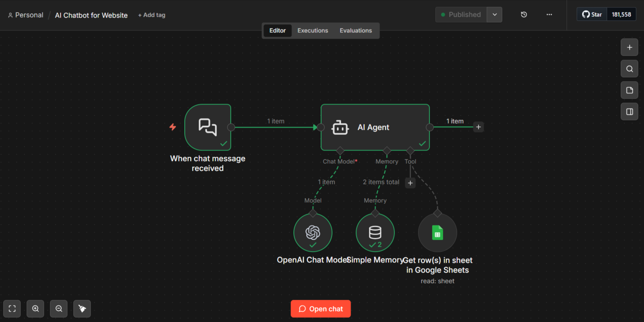Open the Google Sheets tool node
The width and height of the screenshot is (644, 322).
coord(437,233)
